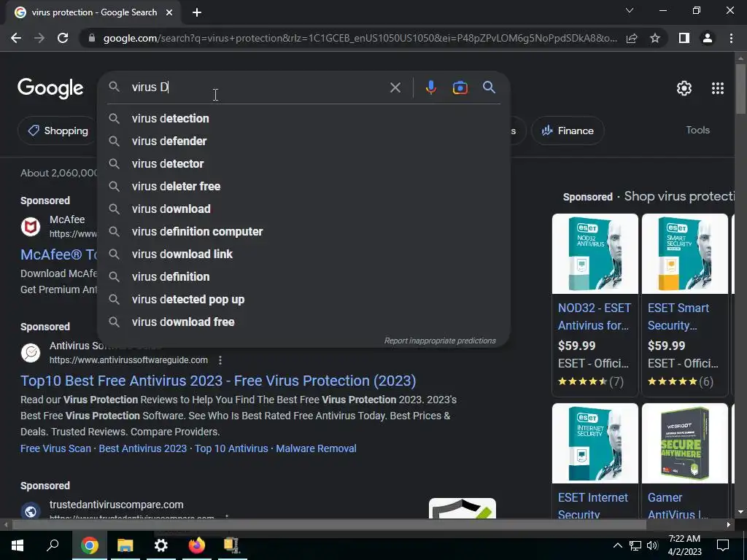Open ESET Internet Security product image
Viewport: 747px width, 560px height.
[x=595, y=443]
